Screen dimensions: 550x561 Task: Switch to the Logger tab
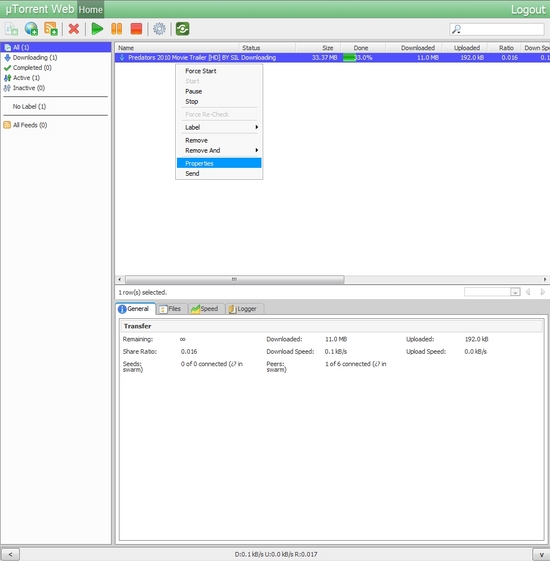coord(245,309)
